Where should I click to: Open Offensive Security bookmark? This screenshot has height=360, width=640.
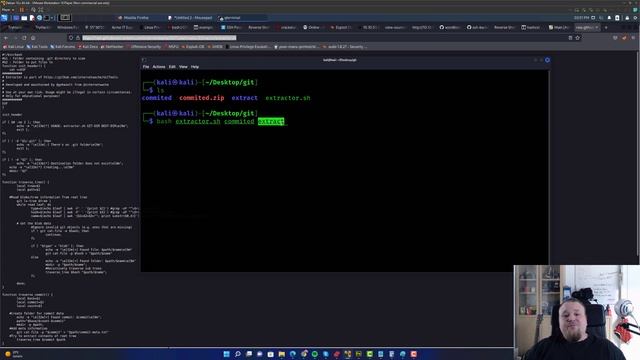pyautogui.click(x=144, y=47)
